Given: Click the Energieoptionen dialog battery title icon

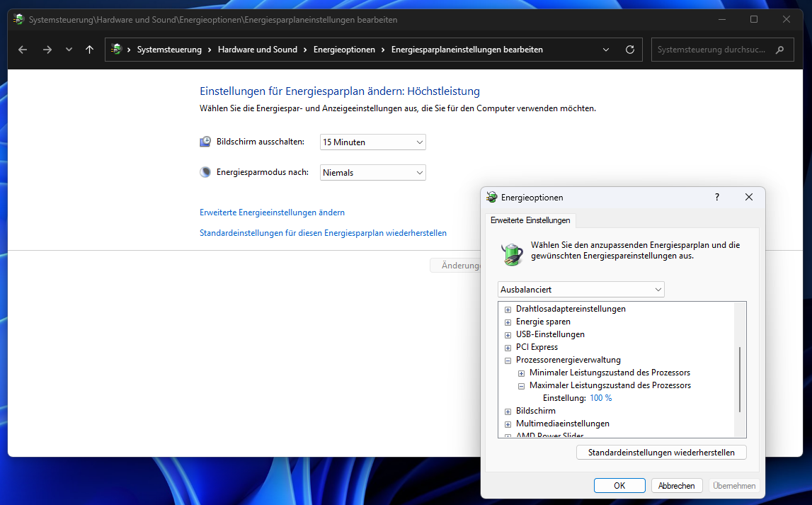Looking at the screenshot, I should tap(491, 197).
